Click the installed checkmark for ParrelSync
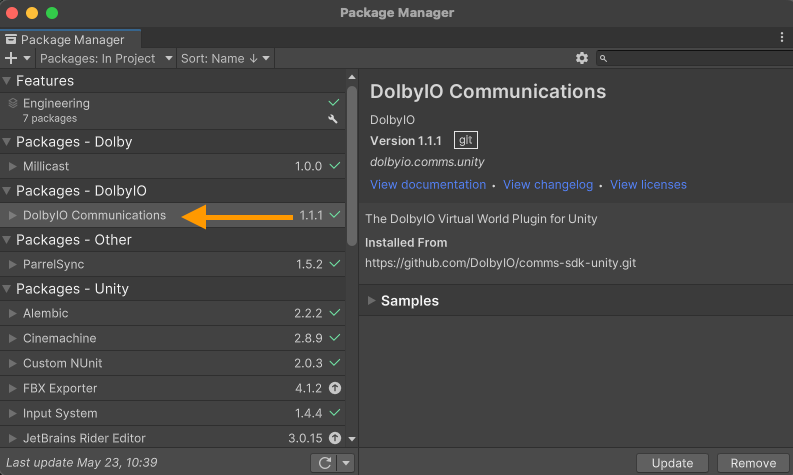Viewport: 793px width, 475px height. [335, 264]
